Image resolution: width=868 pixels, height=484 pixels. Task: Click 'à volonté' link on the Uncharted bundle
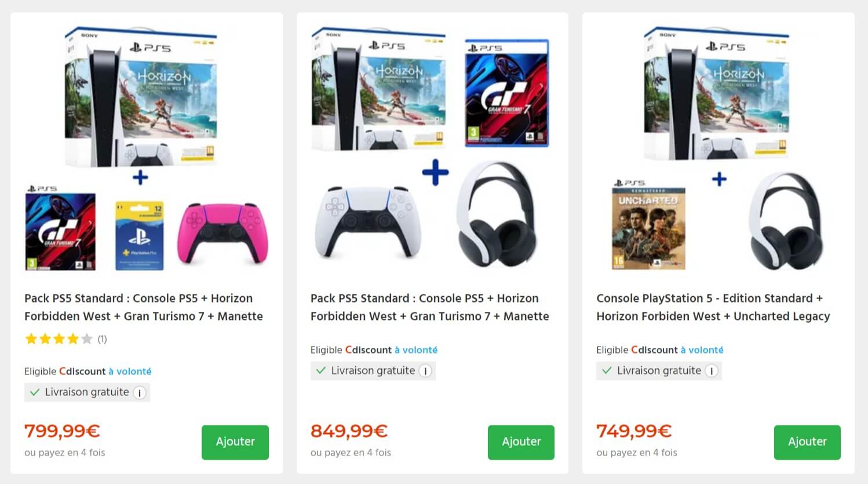pyautogui.click(x=702, y=350)
